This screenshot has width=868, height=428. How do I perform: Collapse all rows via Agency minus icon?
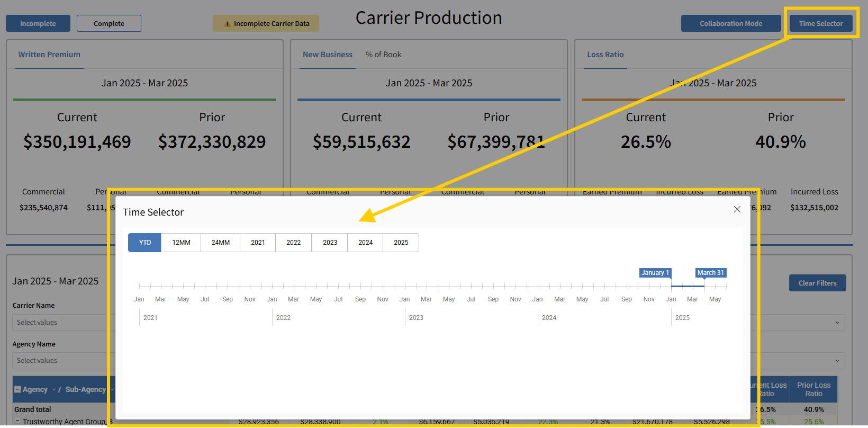[x=17, y=389]
